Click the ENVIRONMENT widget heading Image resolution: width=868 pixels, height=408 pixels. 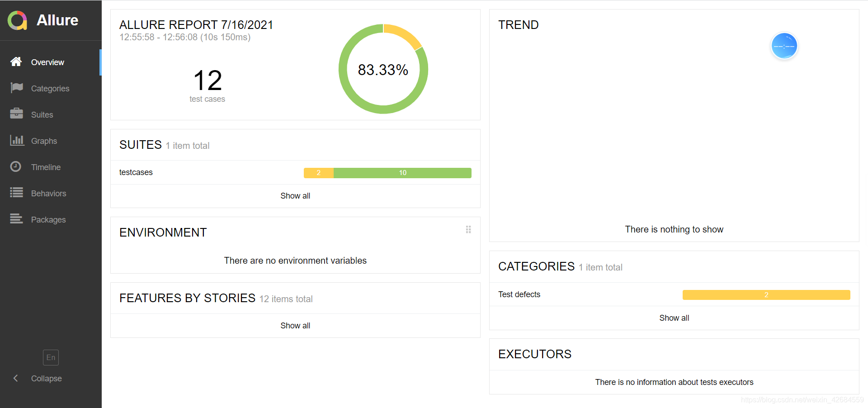(163, 232)
